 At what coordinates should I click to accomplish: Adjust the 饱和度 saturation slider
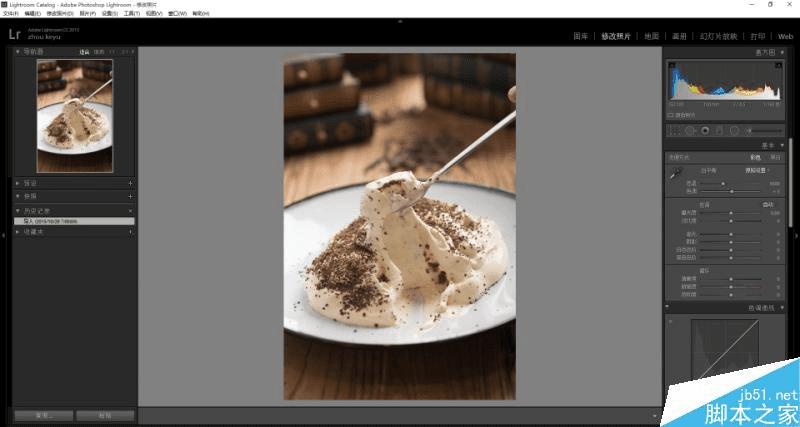731,294
